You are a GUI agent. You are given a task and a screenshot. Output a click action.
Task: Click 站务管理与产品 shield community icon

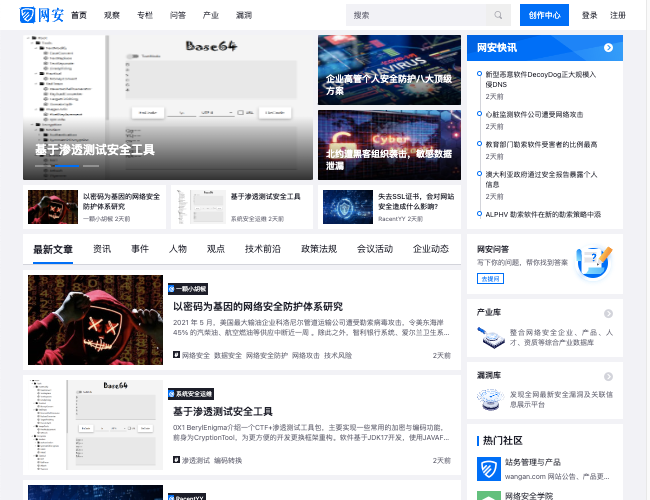click(x=488, y=469)
